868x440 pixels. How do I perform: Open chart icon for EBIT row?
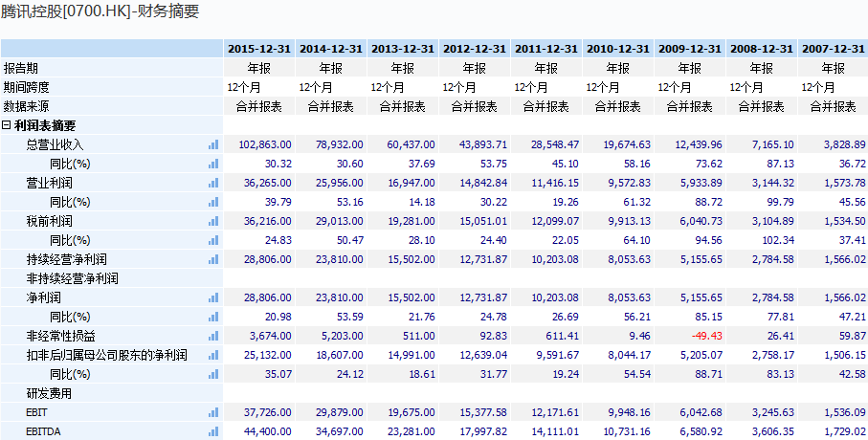pos(213,413)
